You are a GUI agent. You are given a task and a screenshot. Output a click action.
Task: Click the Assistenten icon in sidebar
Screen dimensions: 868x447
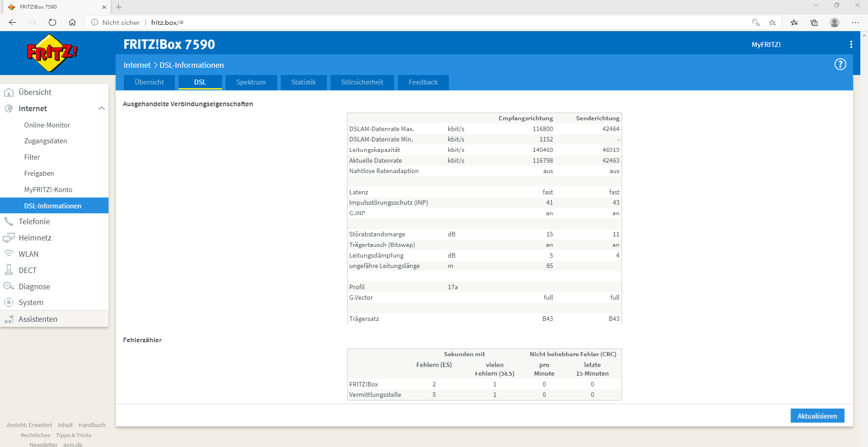click(x=9, y=319)
